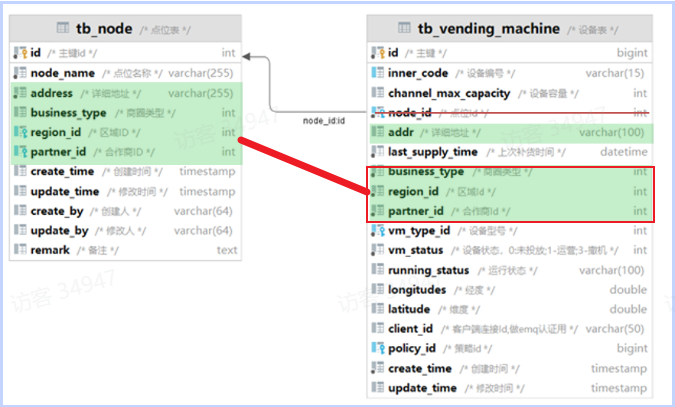The width and height of the screenshot is (675, 407).
Task: Click column icon beside longitudes
Action: [378, 289]
